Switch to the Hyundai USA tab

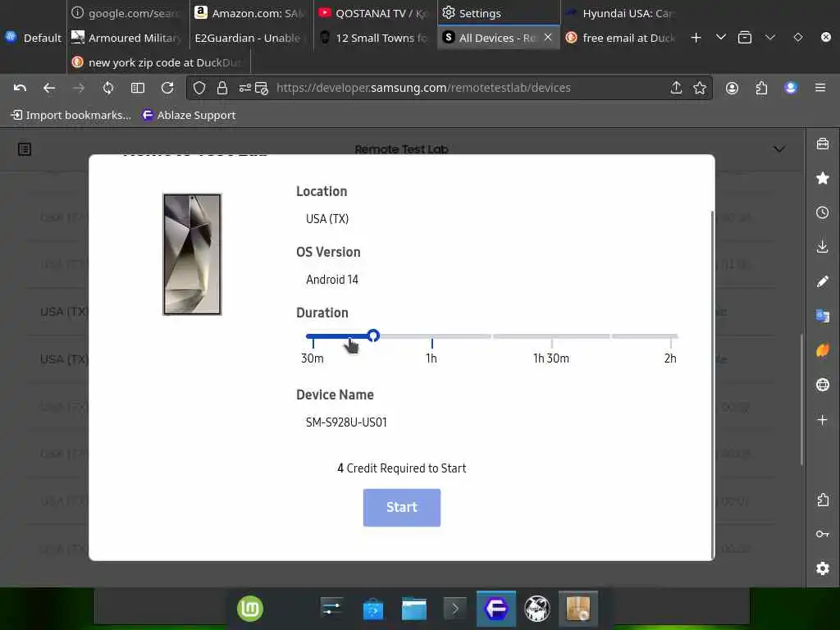tap(622, 13)
